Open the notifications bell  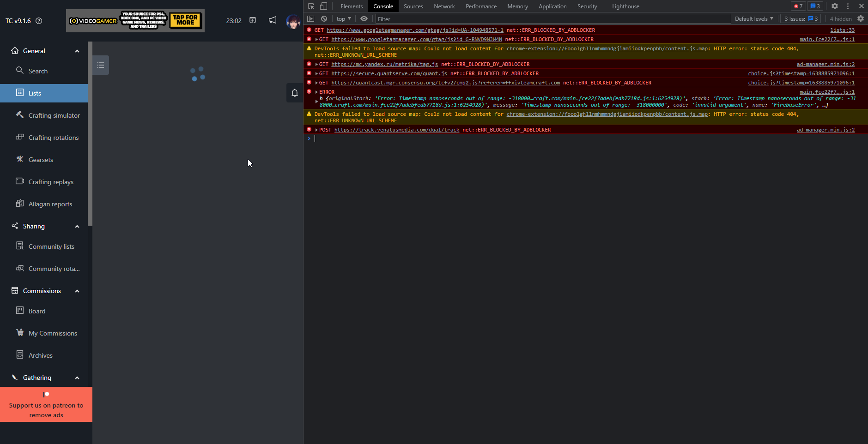(x=294, y=93)
